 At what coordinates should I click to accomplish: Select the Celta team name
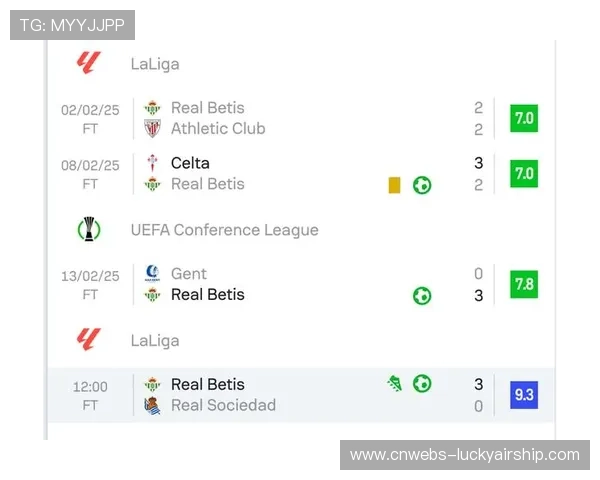(x=190, y=163)
